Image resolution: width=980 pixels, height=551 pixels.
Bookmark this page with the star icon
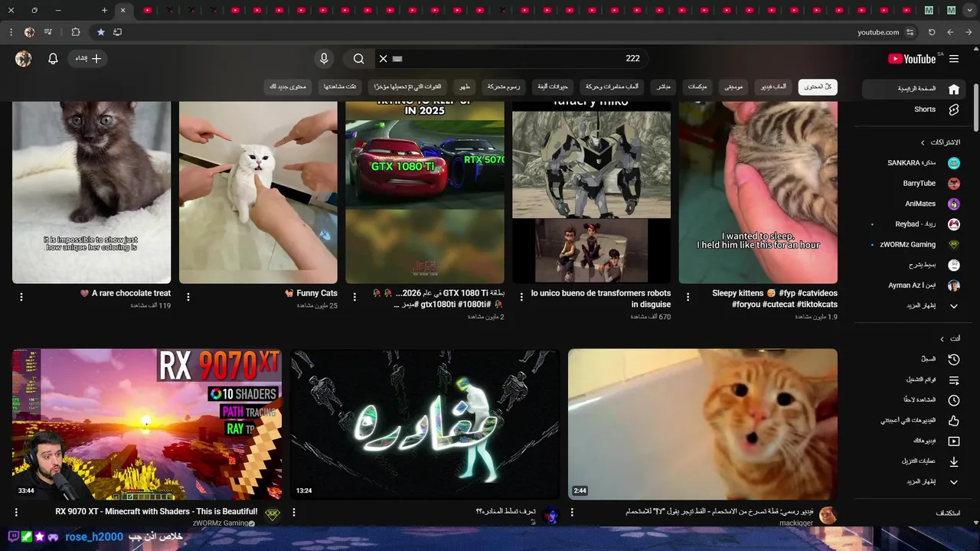click(x=101, y=32)
